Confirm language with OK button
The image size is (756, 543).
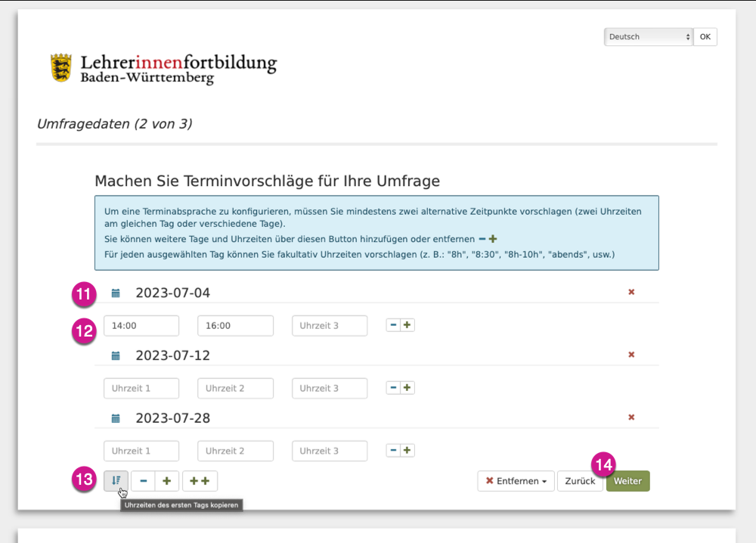coord(705,37)
